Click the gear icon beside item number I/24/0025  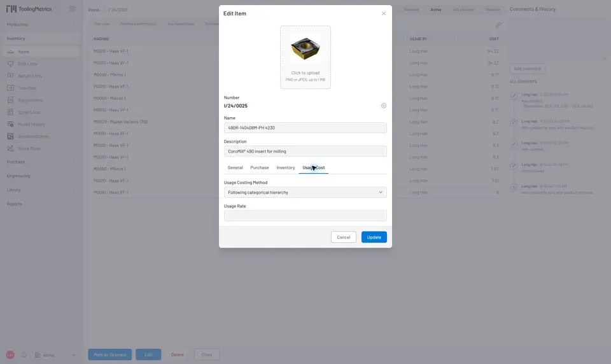383,106
